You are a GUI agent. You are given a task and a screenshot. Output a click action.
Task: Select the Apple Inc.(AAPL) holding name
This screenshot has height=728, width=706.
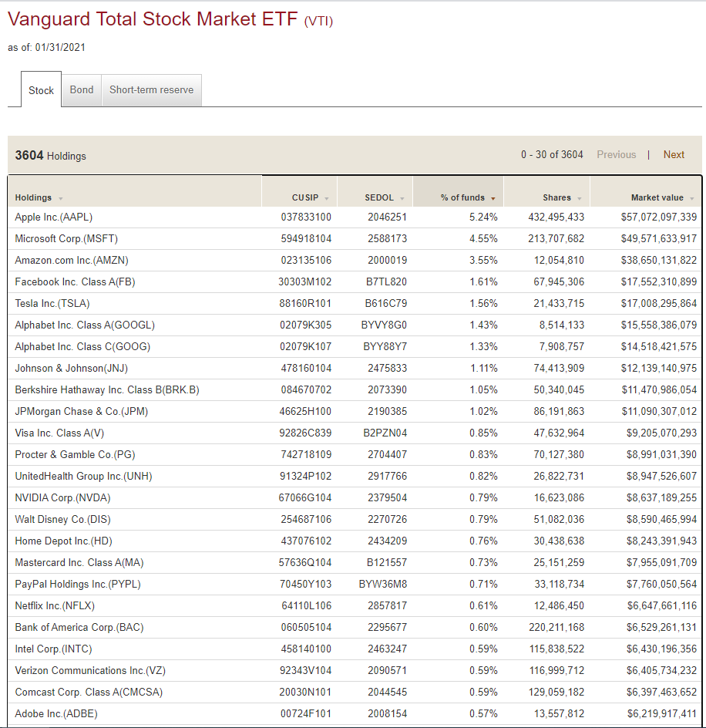click(x=53, y=217)
